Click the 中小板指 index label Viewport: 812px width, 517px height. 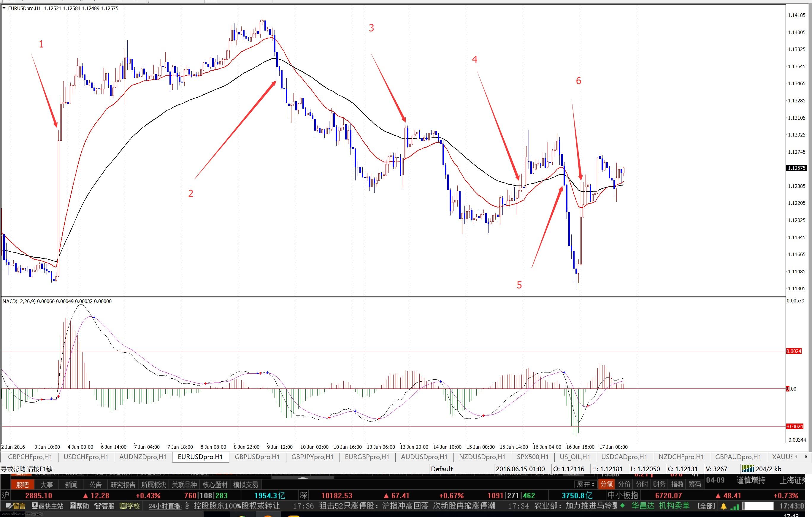pos(623,495)
